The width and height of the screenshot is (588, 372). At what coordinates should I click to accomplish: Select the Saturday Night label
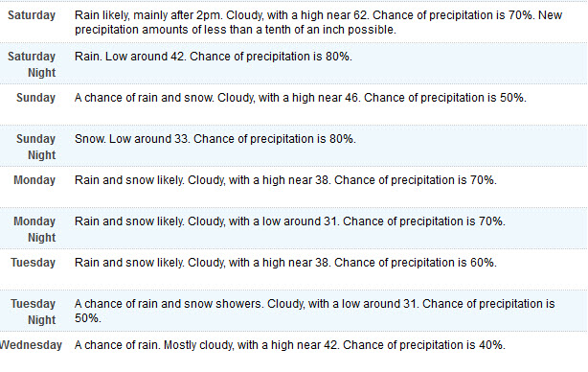coord(32,64)
